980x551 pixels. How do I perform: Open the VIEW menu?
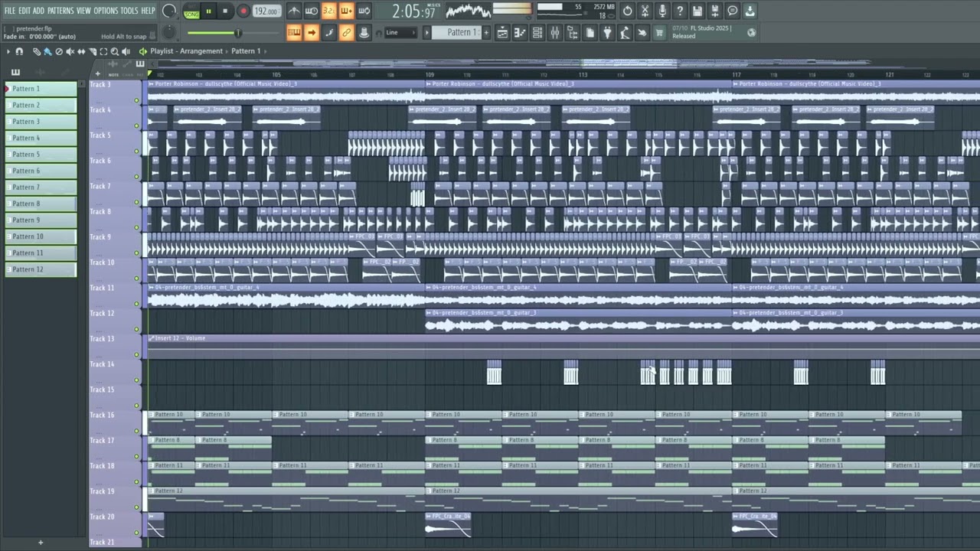(x=83, y=11)
